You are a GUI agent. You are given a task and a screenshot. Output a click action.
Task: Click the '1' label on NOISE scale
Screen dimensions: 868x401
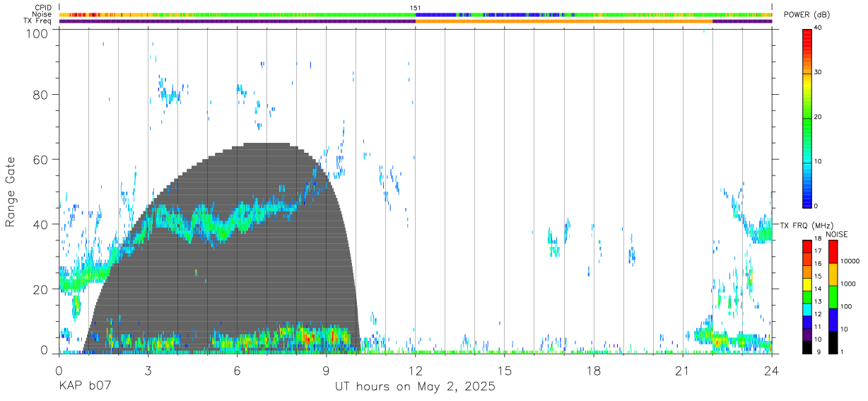pyautogui.click(x=843, y=351)
